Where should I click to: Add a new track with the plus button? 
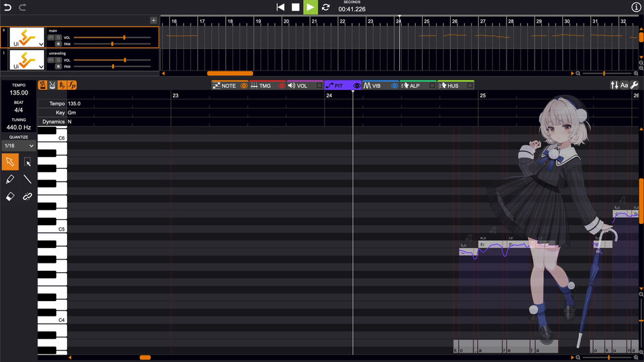coord(154,20)
